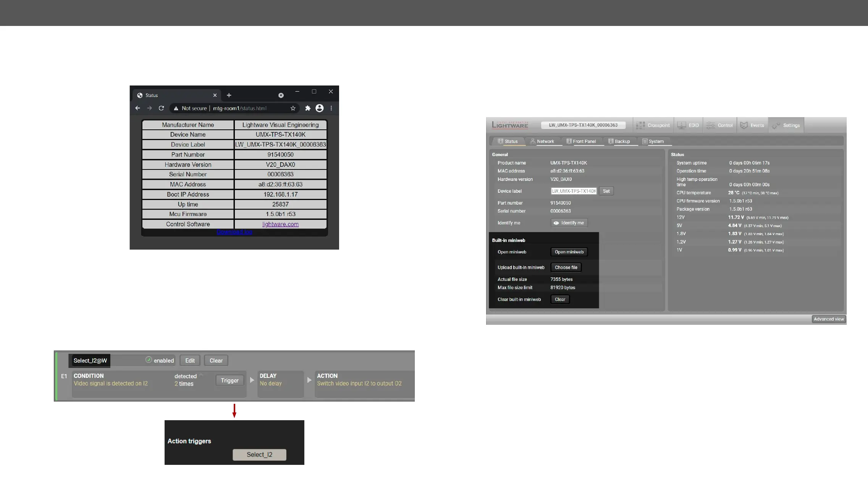Click the 12V reading 11.72 V

point(736,217)
